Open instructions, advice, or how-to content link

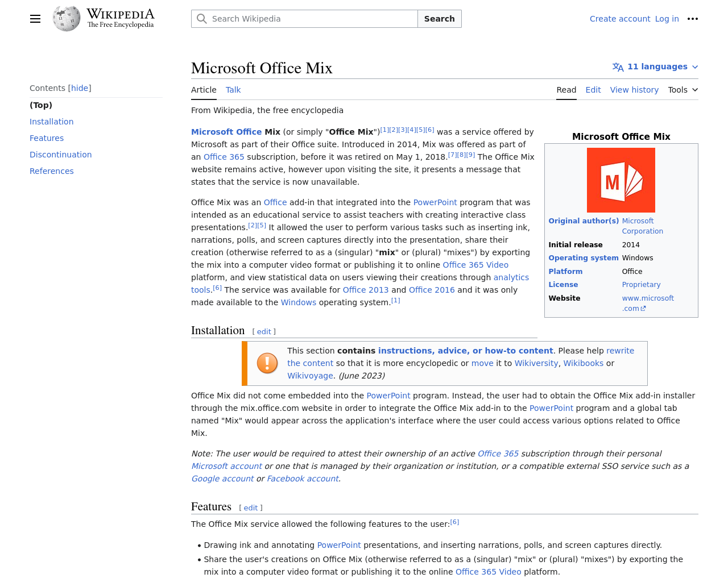[465, 351]
